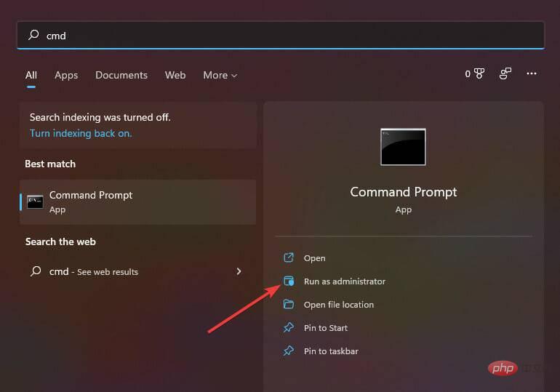The width and height of the screenshot is (560, 392).
Task: Click Command Prompt icon in best match
Action: click(35, 202)
